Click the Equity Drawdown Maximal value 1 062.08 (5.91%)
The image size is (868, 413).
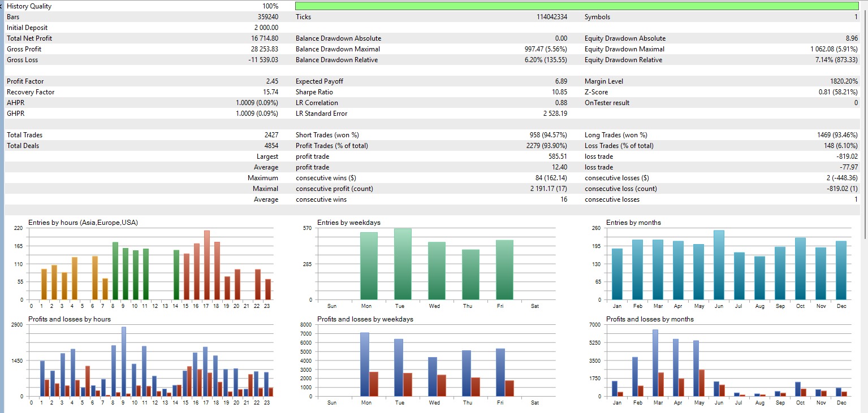(x=834, y=49)
